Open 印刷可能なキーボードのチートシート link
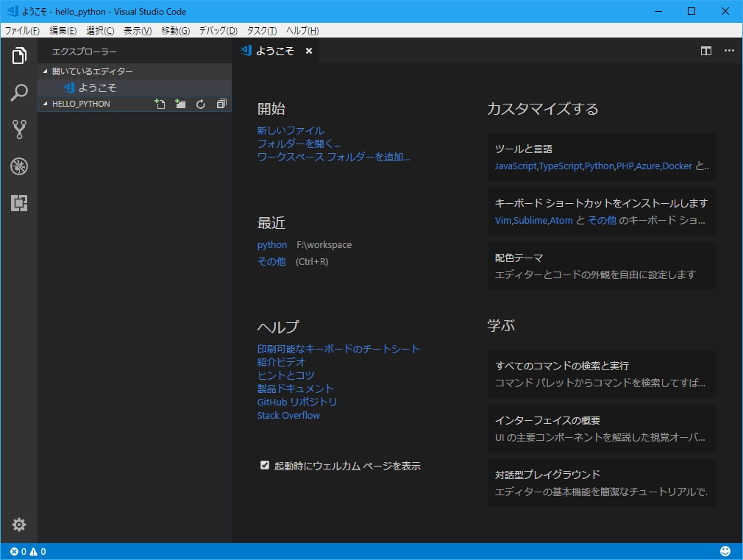This screenshot has height=560, width=743. (338, 349)
